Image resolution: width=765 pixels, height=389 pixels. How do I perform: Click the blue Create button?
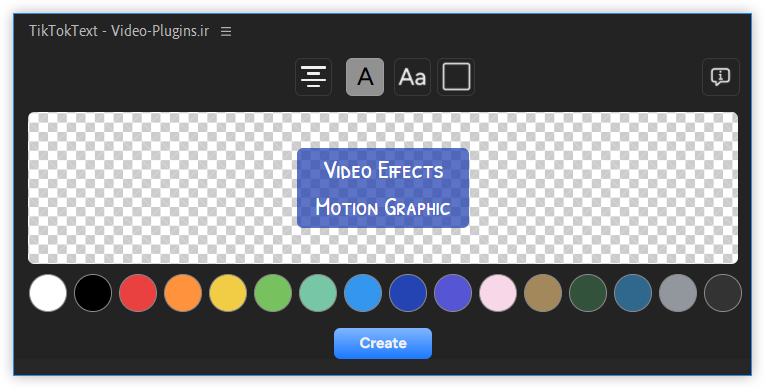coord(383,343)
